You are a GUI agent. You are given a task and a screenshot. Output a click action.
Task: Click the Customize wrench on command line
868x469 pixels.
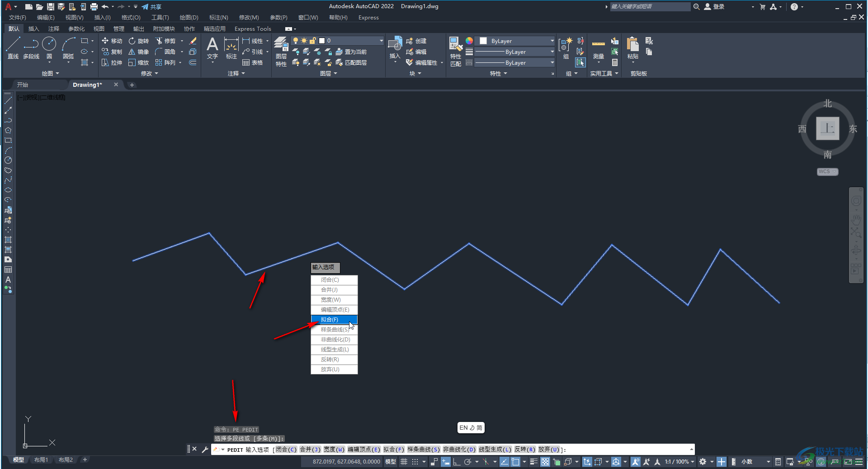pos(205,449)
